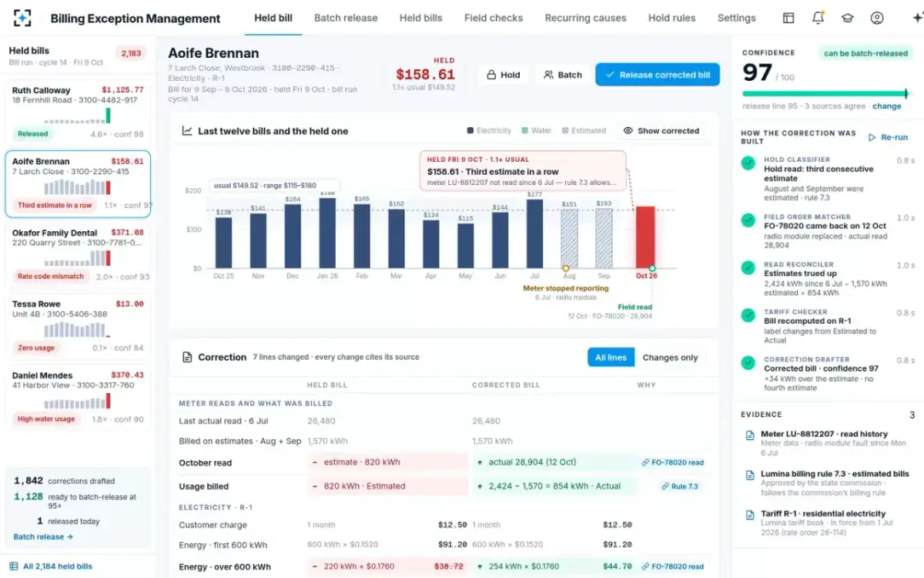Select Ruth Calloway held bill card

77,112
